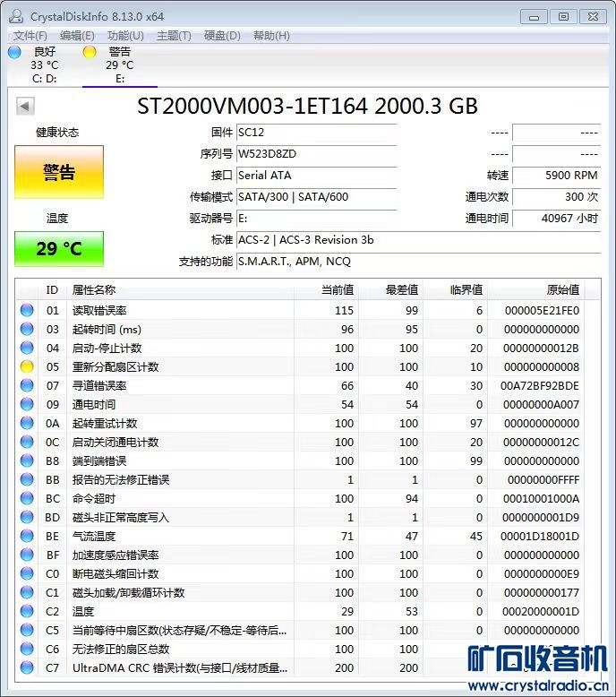Click blue status orb for 0C 启动关闭通电计数

pos(27,442)
